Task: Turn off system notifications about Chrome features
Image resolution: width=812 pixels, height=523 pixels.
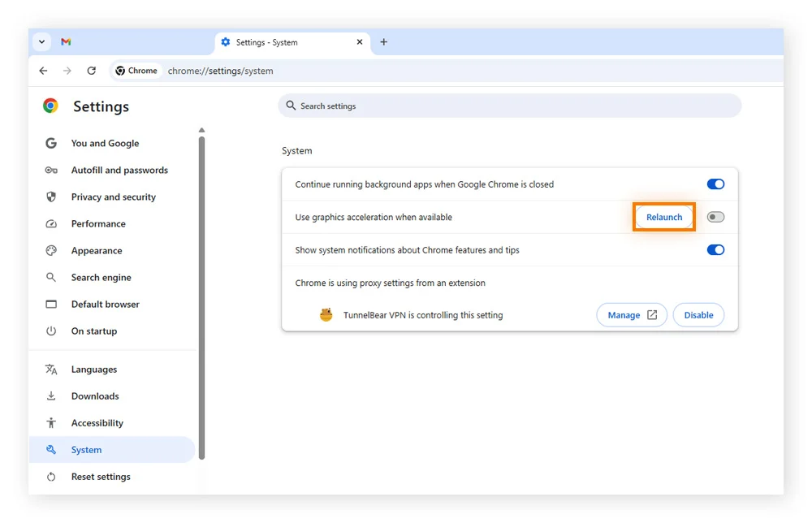Action: point(715,250)
